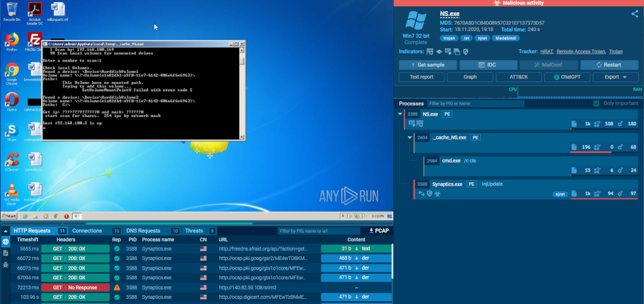Click the share icon beside NS.exe

coord(634,14)
